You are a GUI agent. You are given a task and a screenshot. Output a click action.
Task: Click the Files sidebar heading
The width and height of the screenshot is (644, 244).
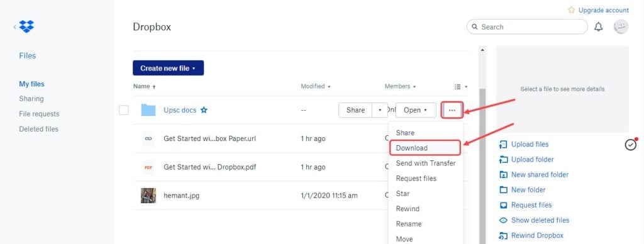tap(28, 55)
